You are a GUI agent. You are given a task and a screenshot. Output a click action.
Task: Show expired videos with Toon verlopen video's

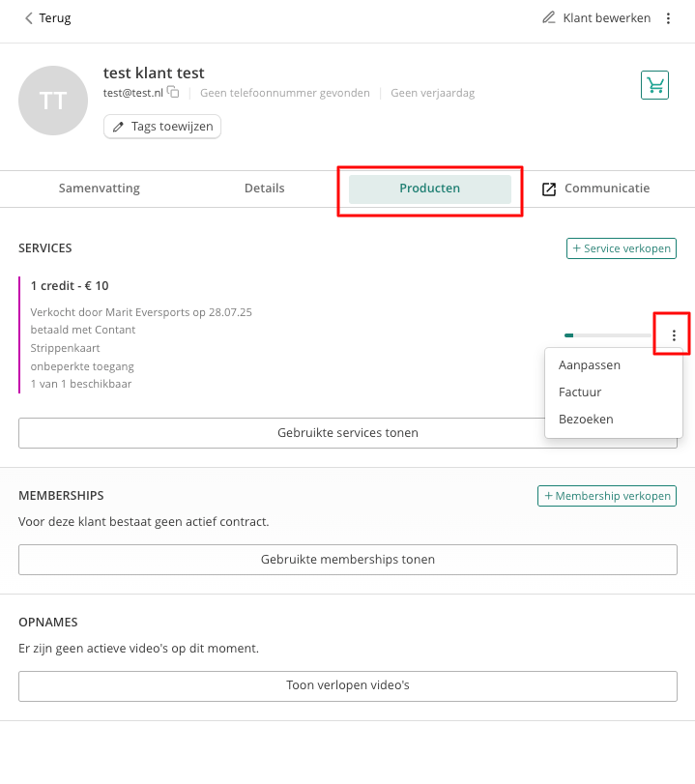point(348,686)
